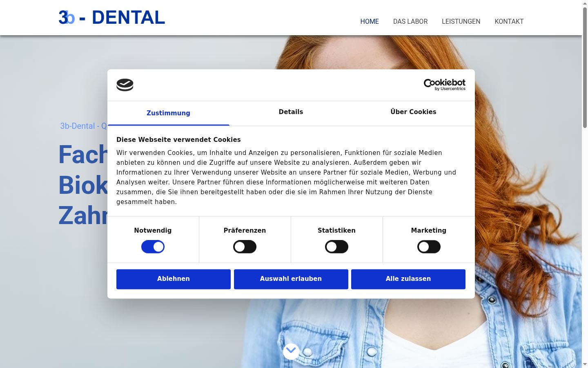Image resolution: width=588 pixels, height=368 pixels.
Task: Enable the Präferenzen cookie switch
Action: point(245,247)
